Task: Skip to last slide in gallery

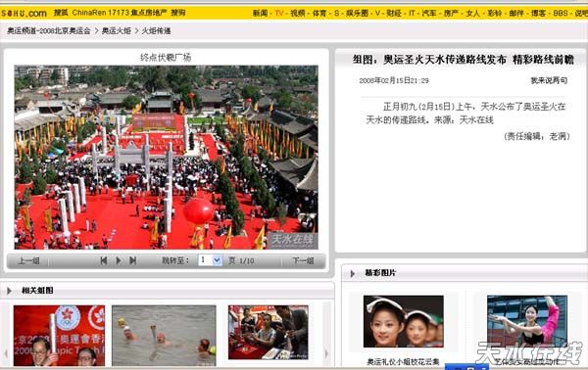Action: pos(132,260)
